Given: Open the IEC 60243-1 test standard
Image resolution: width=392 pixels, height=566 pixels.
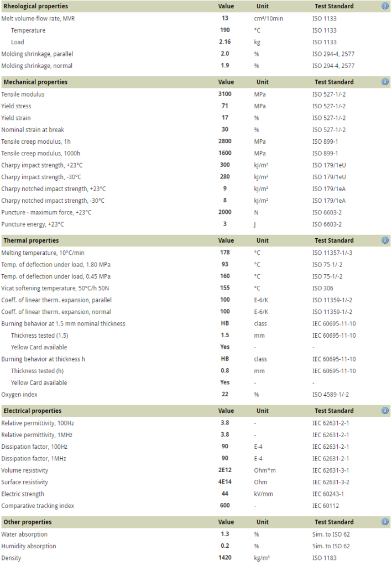Looking at the screenshot, I should point(328,494).
